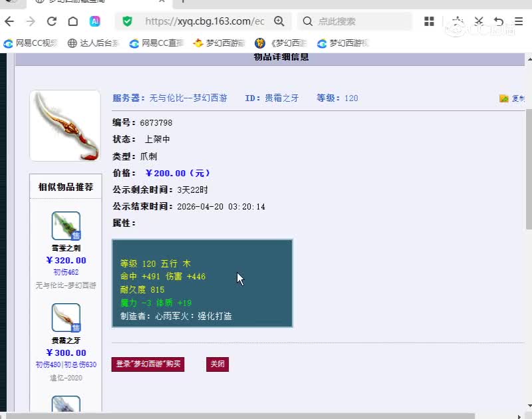Click the browser forward arrow

pyautogui.click(x=31, y=21)
